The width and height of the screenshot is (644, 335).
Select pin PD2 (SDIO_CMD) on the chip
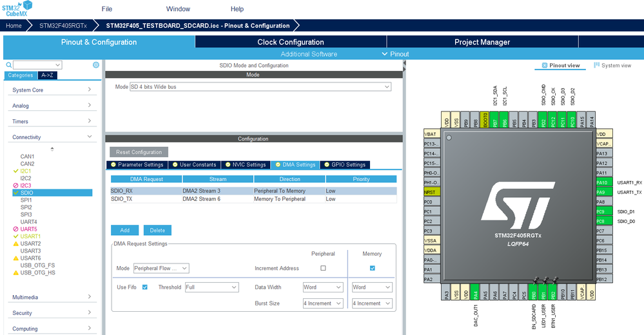pyautogui.click(x=543, y=119)
